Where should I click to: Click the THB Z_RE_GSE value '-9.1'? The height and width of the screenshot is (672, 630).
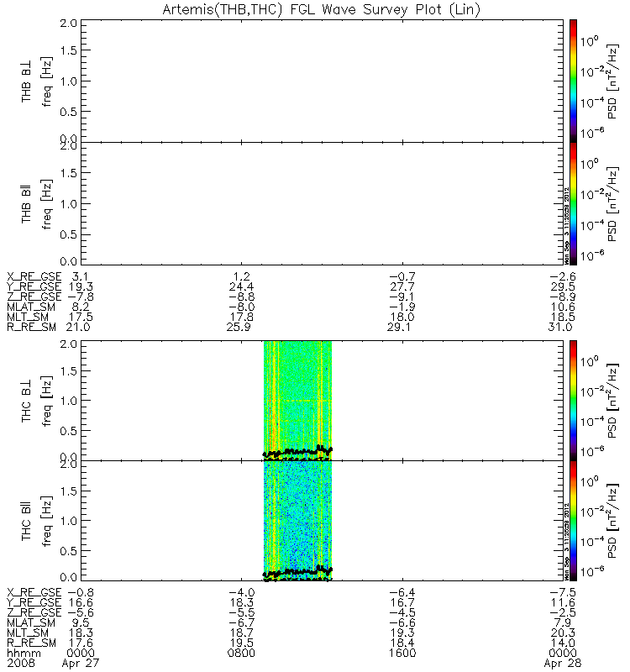402,297
